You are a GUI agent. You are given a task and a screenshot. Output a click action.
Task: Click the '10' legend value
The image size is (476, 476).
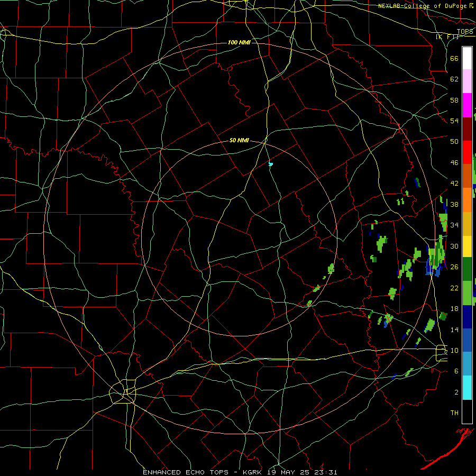point(454,350)
